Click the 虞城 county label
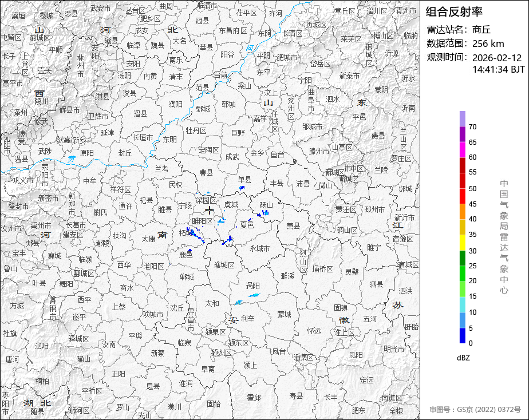This screenshot has height=420, width=529. pyautogui.click(x=231, y=204)
